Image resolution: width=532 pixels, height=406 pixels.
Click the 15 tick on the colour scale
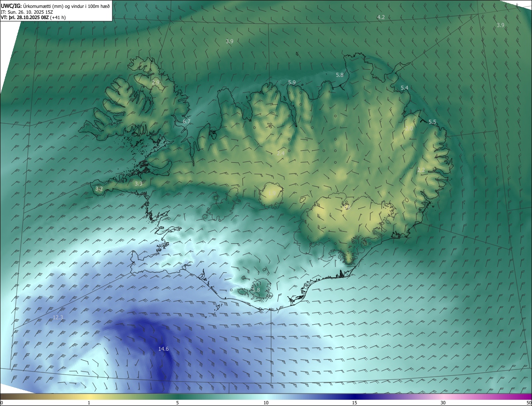pyautogui.click(x=355, y=403)
